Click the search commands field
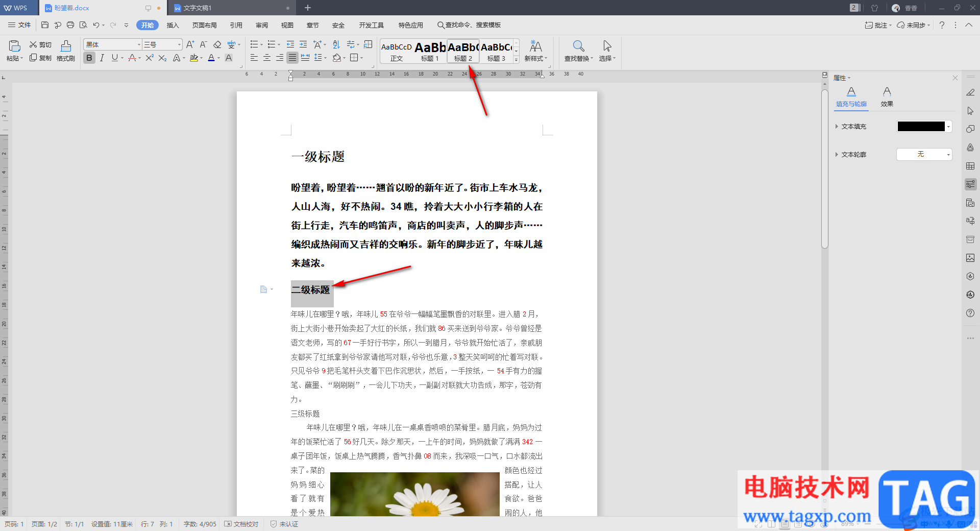 pos(469,25)
